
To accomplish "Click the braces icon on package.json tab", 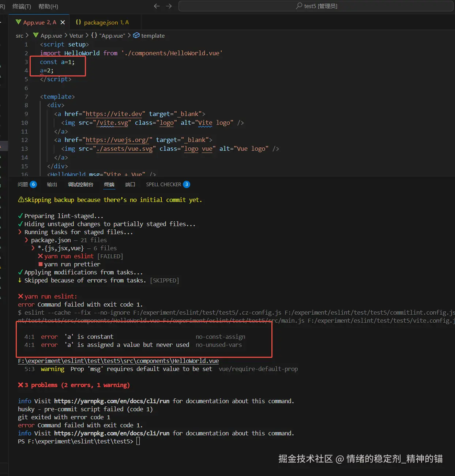I will (78, 22).
